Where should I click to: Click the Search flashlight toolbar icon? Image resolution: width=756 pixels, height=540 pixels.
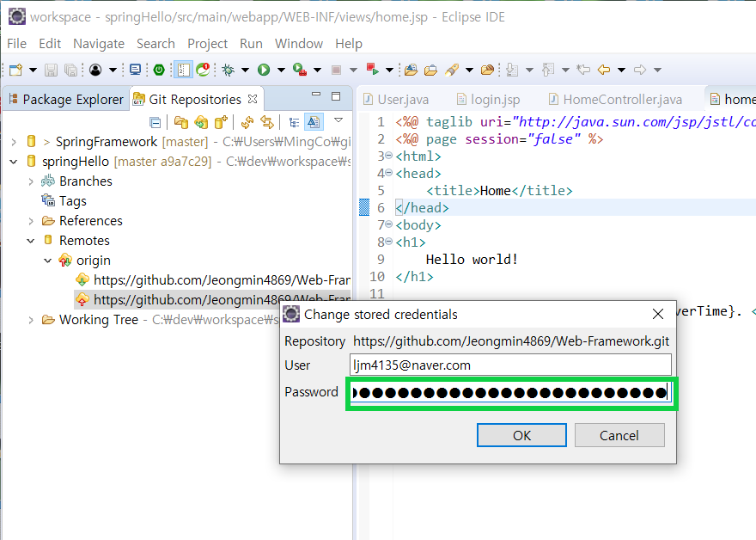pos(452,70)
